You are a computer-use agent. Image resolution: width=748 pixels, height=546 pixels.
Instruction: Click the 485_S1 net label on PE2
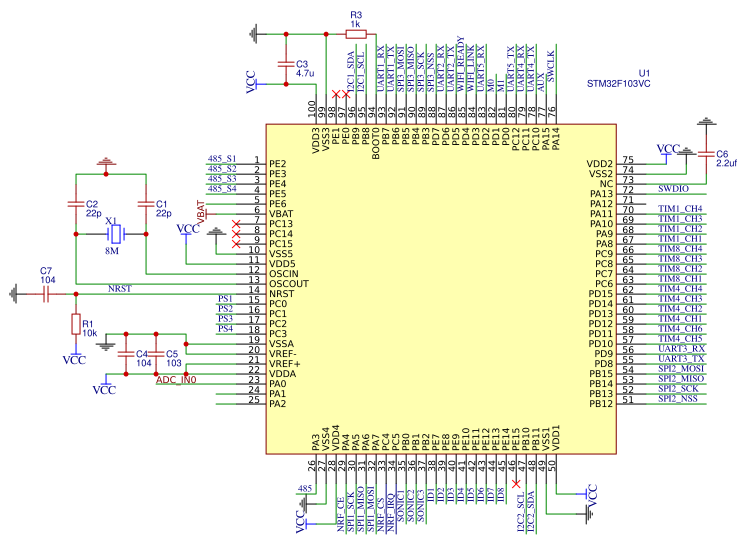pos(221,159)
